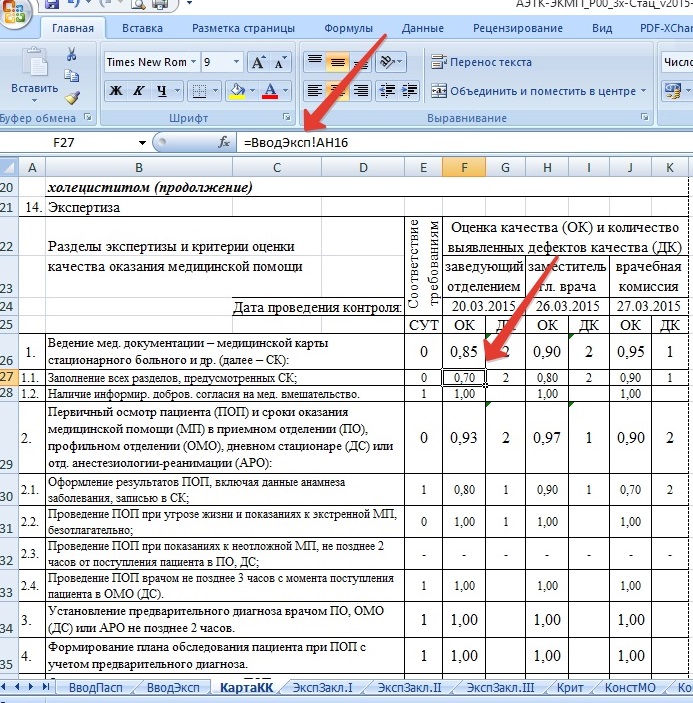The width and height of the screenshot is (693, 703).
Task: Open the font size 9 dropdown
Action: pos(236,62)
